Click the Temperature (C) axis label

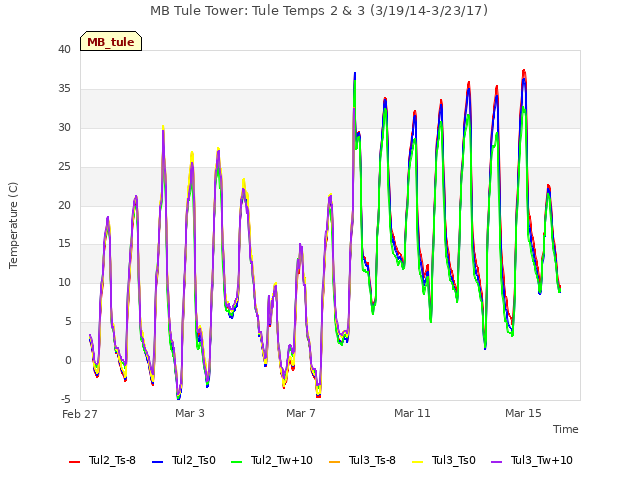coord(13,225)
